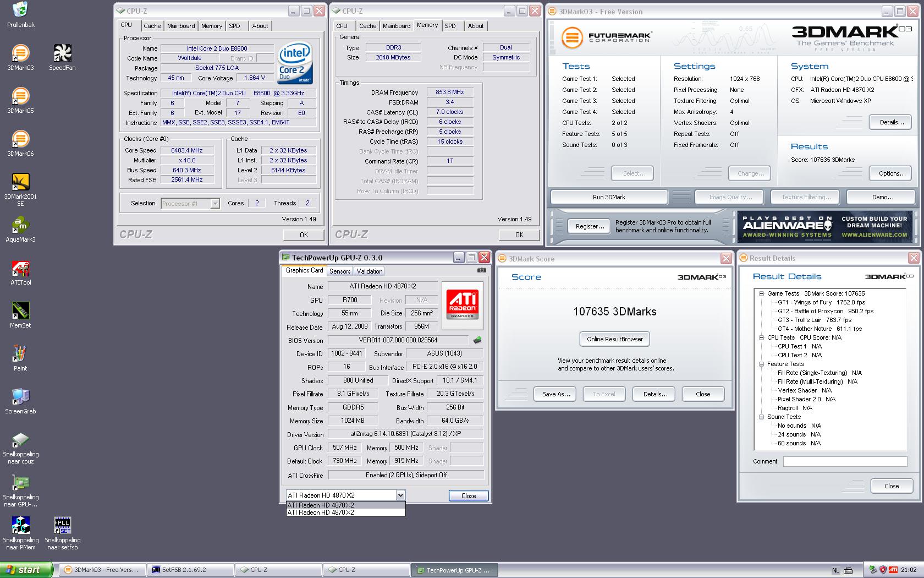The image size is (924, 578).
Task: Click Details button in 3DMark Score window
Action: pyautogui.click(x=655, y=394)
